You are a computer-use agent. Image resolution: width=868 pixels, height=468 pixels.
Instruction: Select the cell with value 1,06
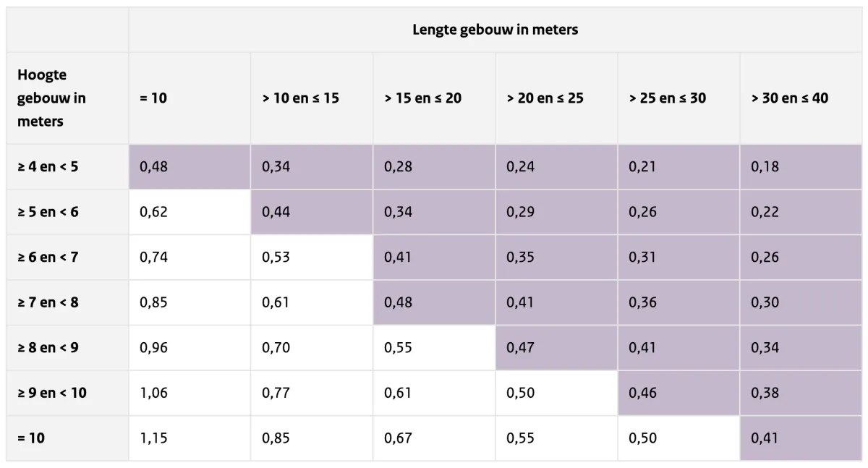(x=153, y=393)
